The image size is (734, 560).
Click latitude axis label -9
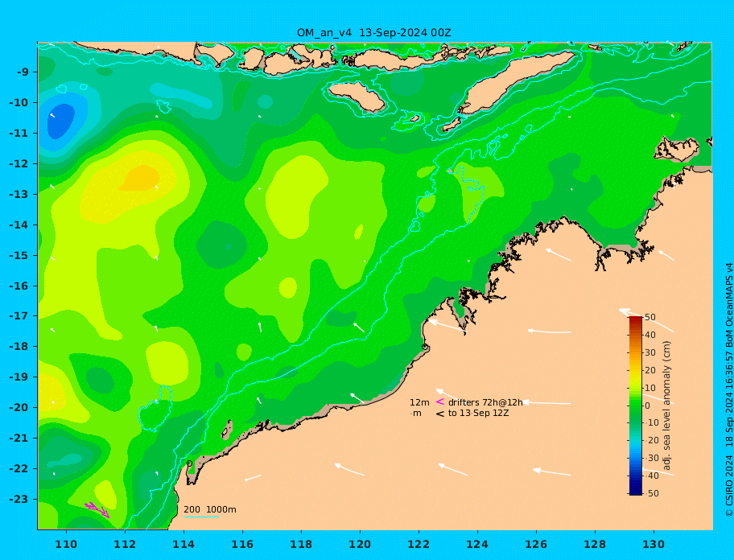23,72
